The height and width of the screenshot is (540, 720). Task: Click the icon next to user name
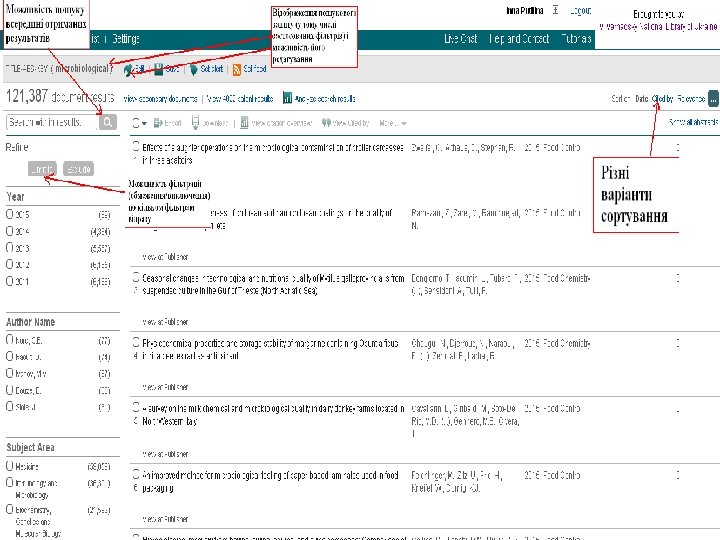[x=556, y=10]
